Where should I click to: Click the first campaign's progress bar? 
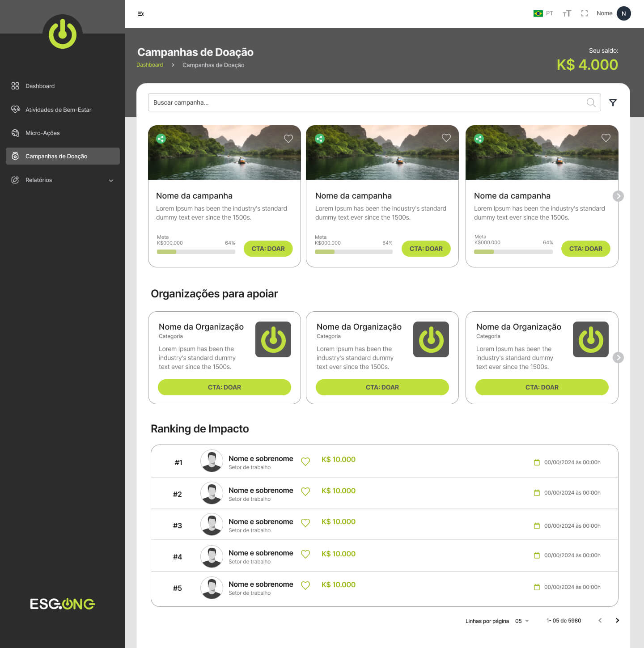[196, 252]
